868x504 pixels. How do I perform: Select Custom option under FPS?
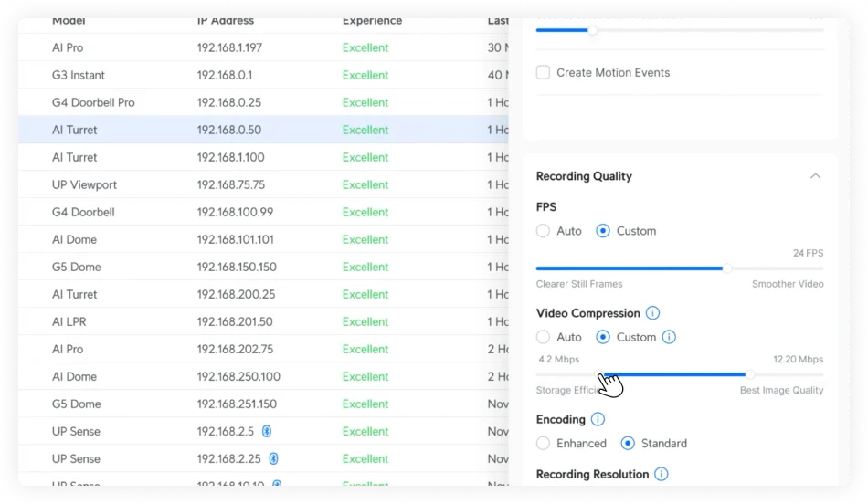[x=603, y=231]
